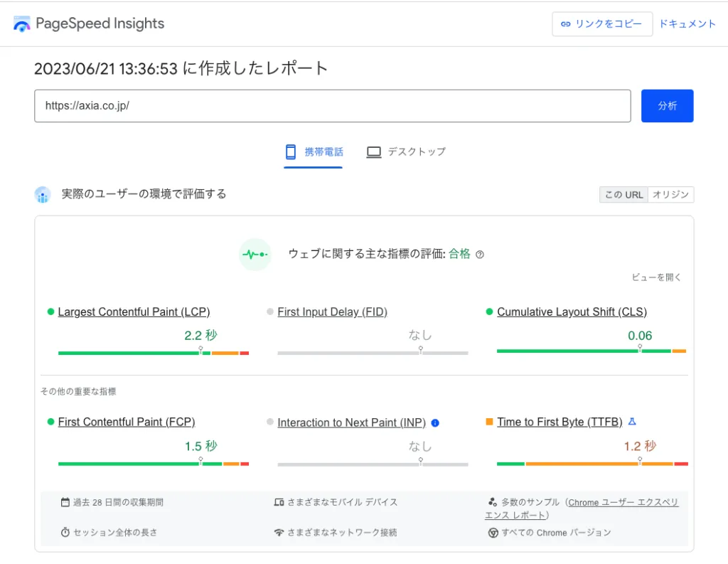This screenshot has height=564, width=728.
Task: Click the green Core Web Vitals pulse icon
Action: coord(255,255)
